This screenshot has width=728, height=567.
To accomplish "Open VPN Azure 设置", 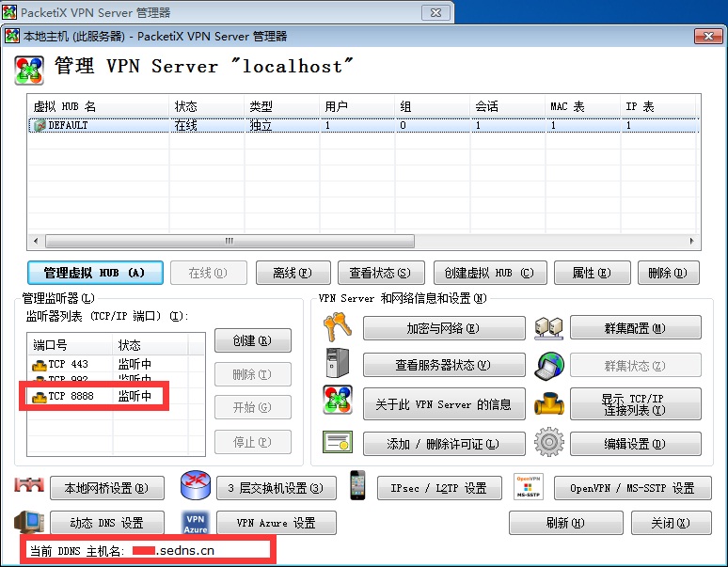I will 277,523.
